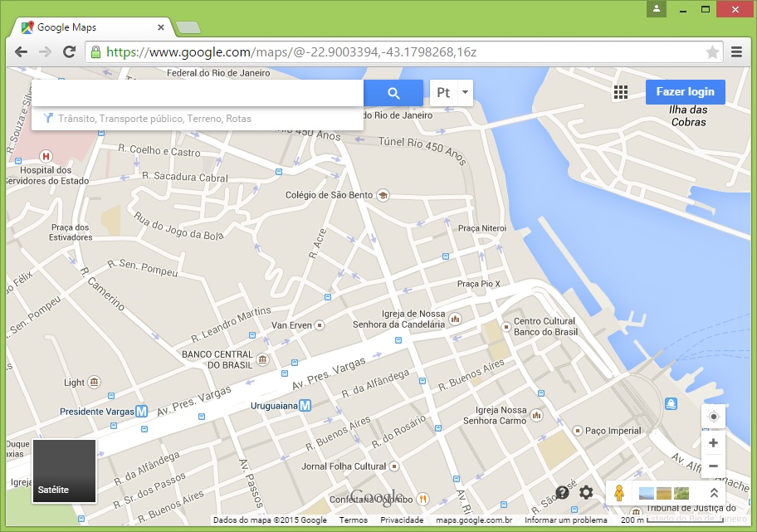Open the Trânsito, Transporte público, Terreno, Rotas options
This screenshot has height=532, width=757.
click(x=154, y=119)
